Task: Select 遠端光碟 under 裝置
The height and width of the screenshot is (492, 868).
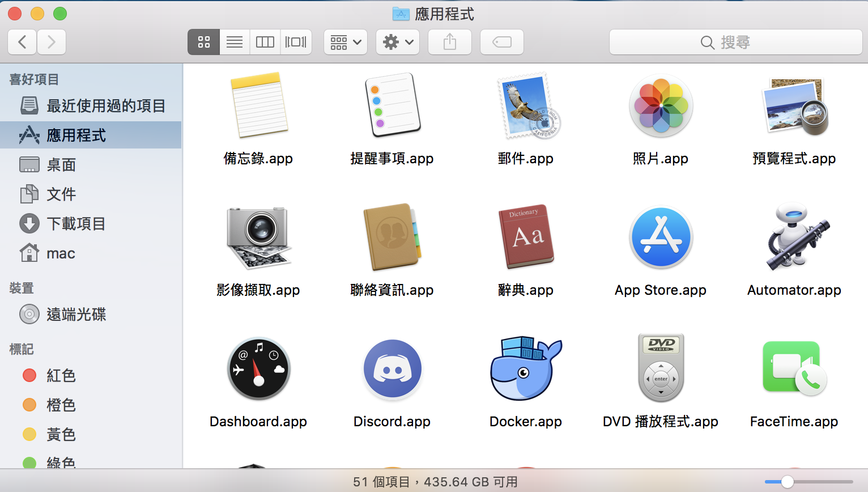Action: coord(91,314)
